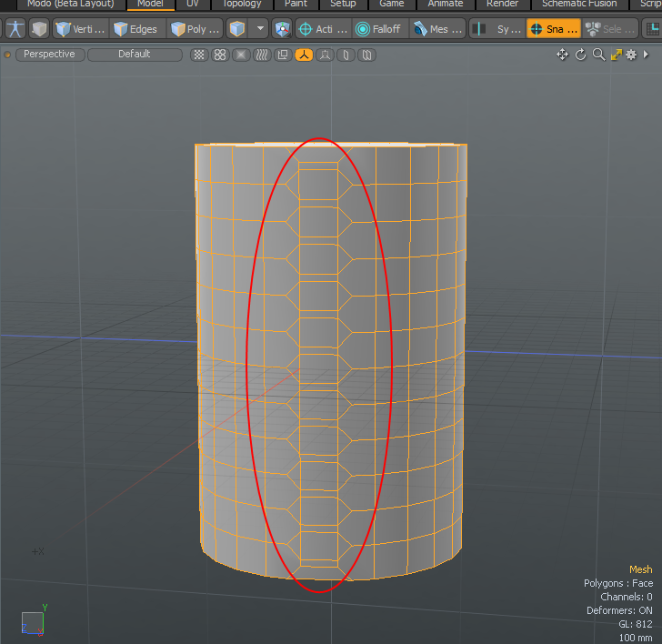This screenshot has width=662, height=644.
Task: Expand selection mode dropdown arrow
Action: [x=261, y=29]
